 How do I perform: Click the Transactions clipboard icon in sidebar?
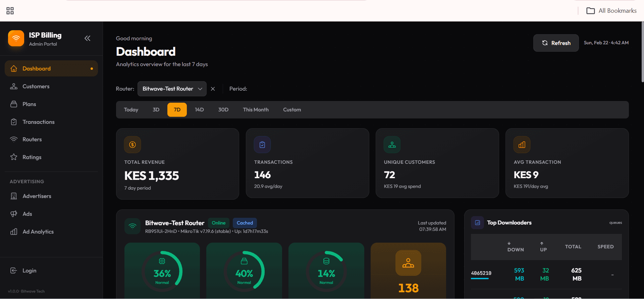tap(14, 122)
